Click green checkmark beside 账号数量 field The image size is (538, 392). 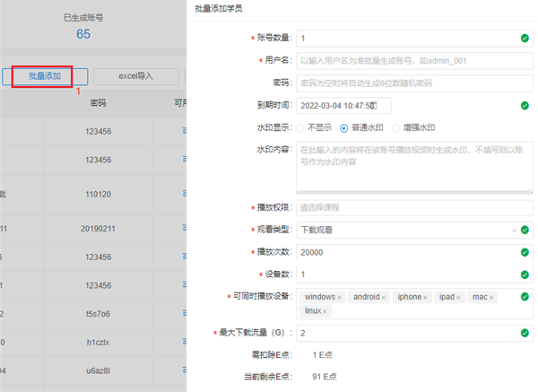524,39
